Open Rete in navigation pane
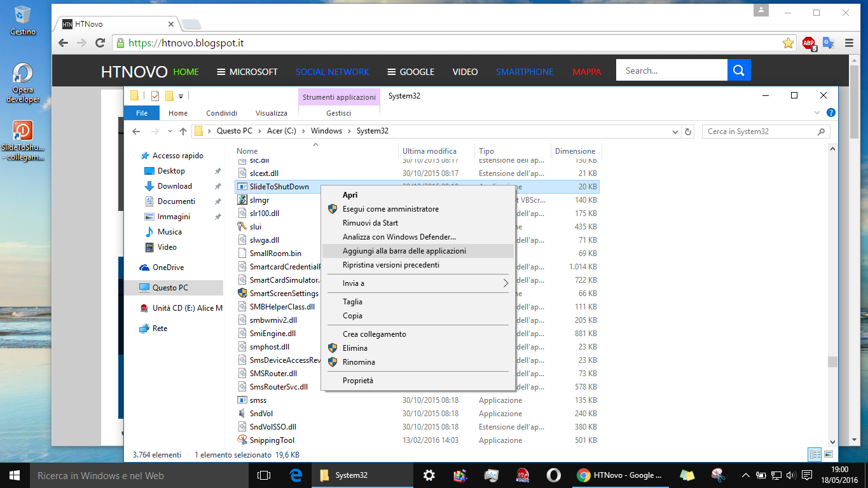The height and width of the screenshot is (488, 868). tap(160, 329)
